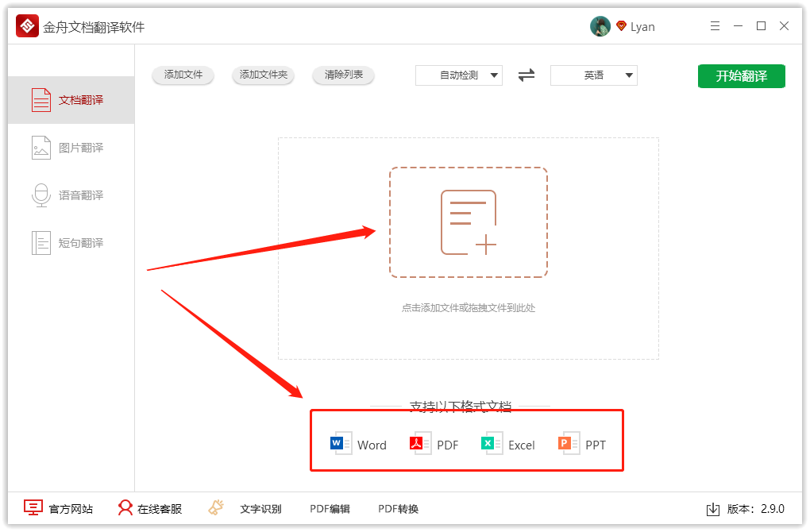
Task: Click the 点击添加文件或拖拽文件到此处 hint text
Action: pos(469,308)
